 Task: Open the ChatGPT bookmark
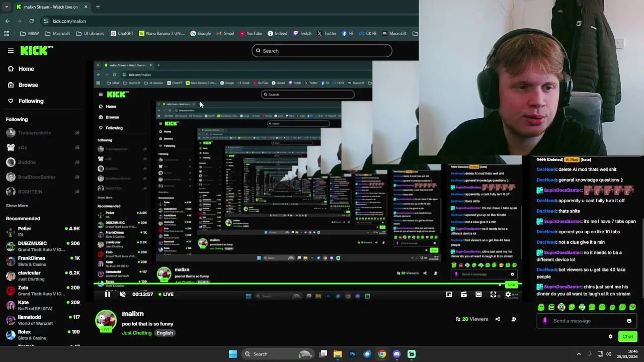pyautogui.click(x=122, y=34)
